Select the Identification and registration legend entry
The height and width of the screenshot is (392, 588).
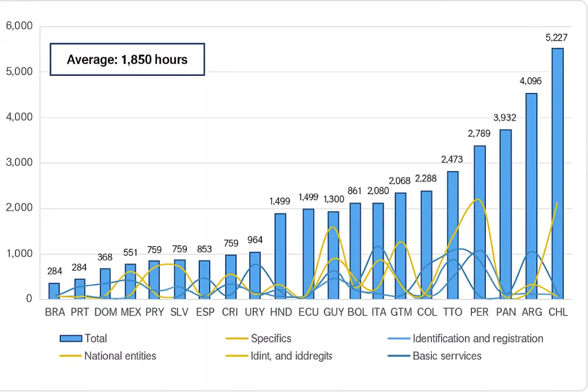coord(478,339)
